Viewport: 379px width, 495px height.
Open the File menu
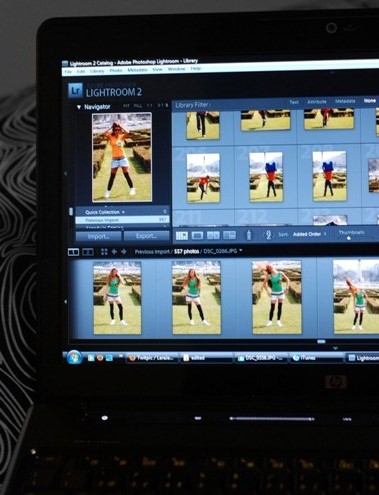point(68,72)
